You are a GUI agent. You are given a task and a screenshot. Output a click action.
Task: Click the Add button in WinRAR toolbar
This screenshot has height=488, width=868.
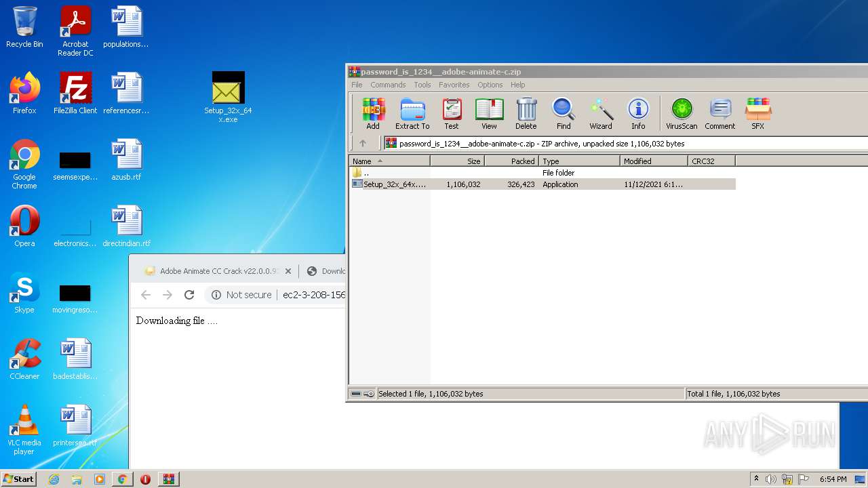pos(373,113)
